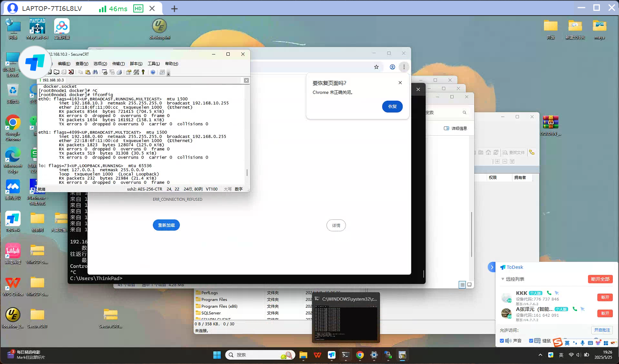Click the 详情 details button in Chrome
The width and height of the screenshot is (619, 364).
coord(336,225)
